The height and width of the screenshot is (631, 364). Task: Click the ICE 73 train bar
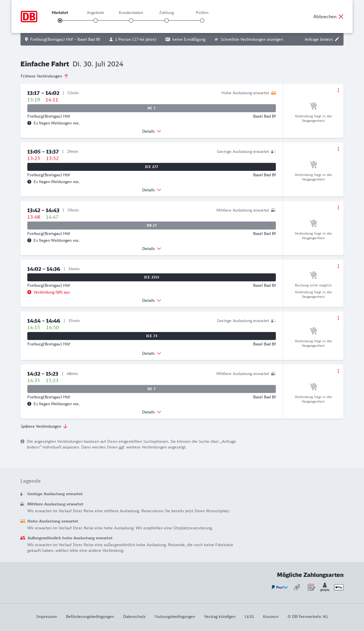pos(152,336)
